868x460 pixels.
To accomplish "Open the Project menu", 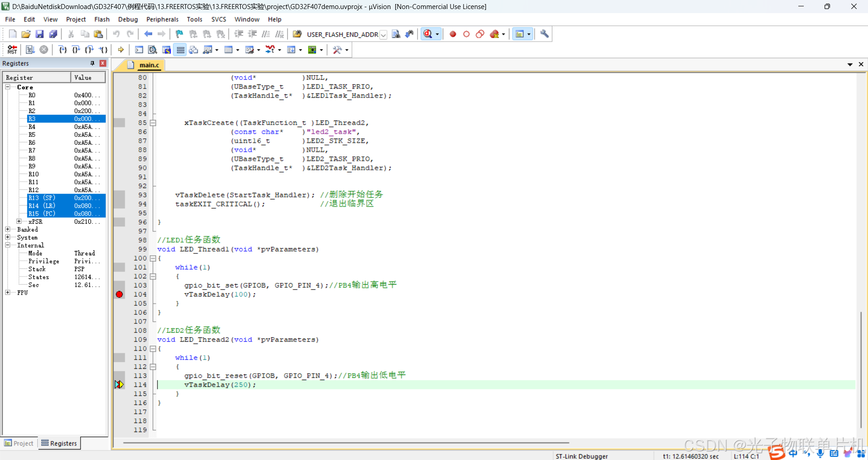I will [76, 19].
